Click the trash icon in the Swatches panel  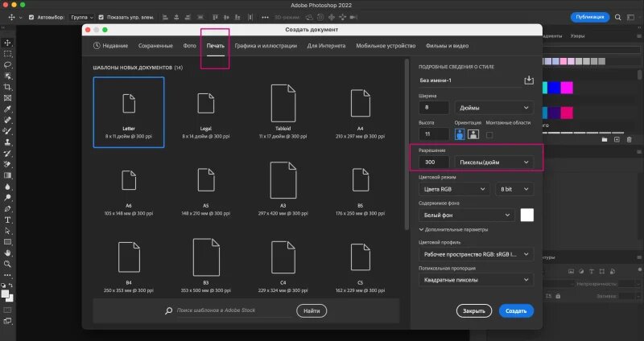[629, 139]
